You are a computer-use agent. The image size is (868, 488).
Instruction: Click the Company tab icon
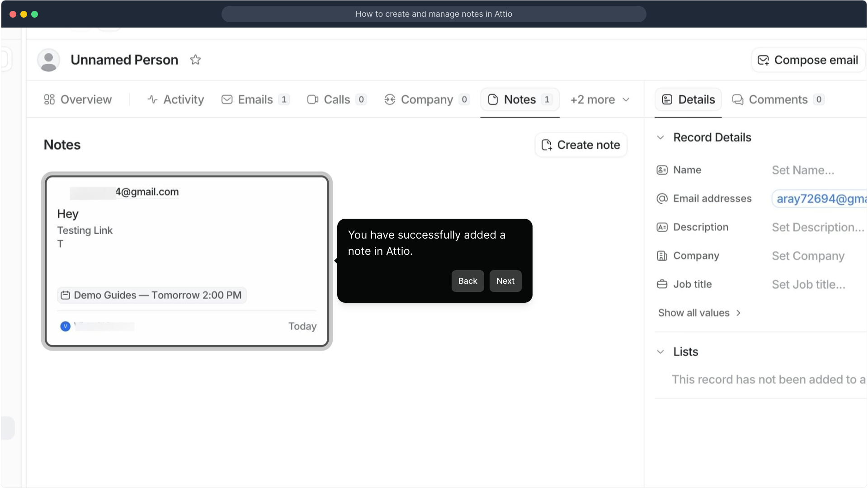point(390,99)
